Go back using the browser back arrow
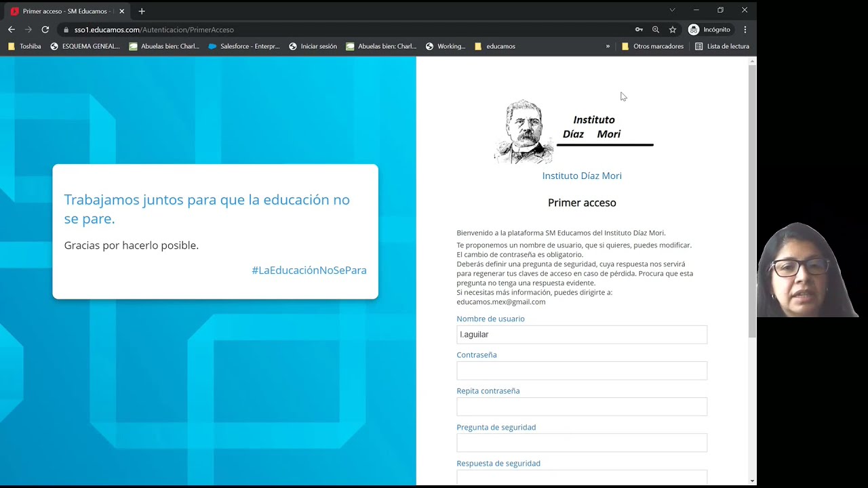The image size is (868, 488). coord(12,30)
